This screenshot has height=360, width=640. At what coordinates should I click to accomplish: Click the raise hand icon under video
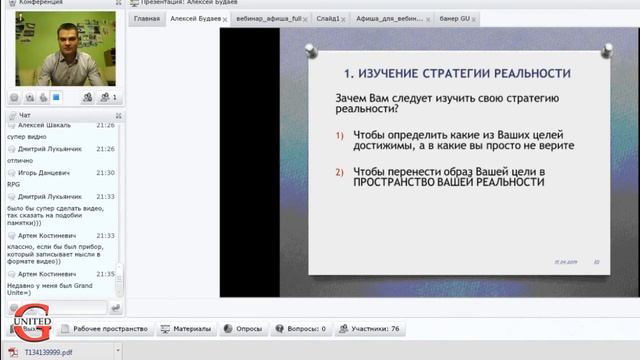(x=43, y=98)
